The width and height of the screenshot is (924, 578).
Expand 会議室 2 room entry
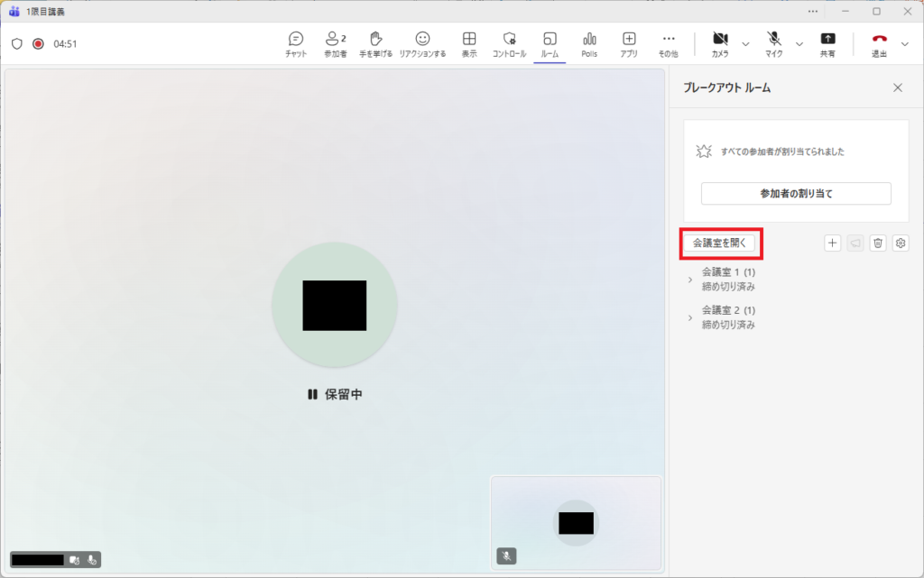(690, 317)
